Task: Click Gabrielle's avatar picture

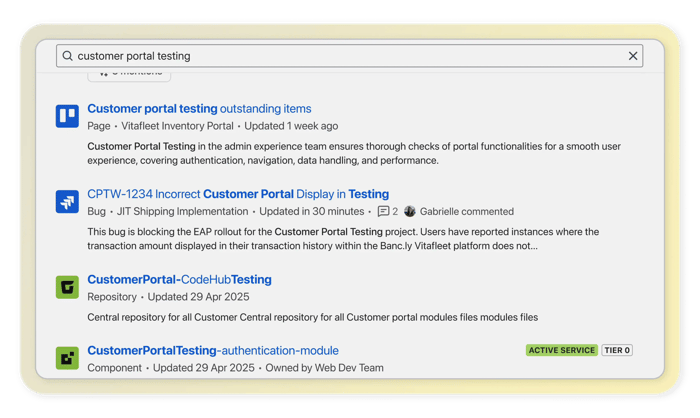Action: pos(410,212)
